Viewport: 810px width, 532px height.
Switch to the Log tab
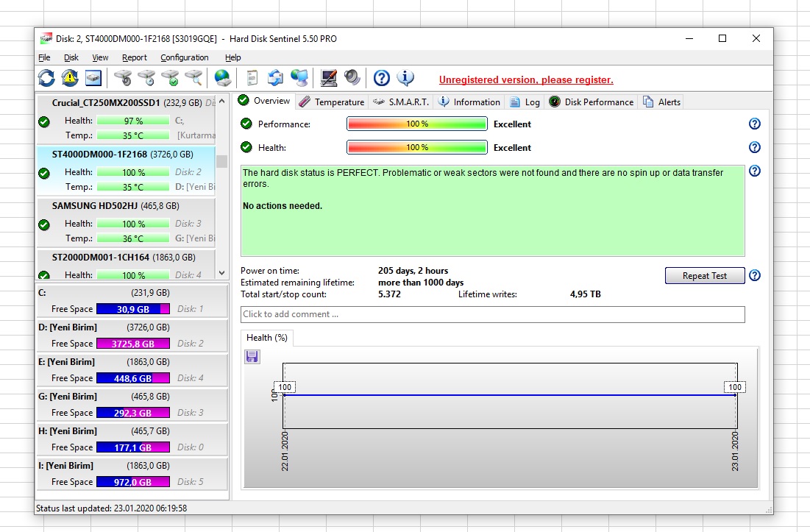coord(525,102)
